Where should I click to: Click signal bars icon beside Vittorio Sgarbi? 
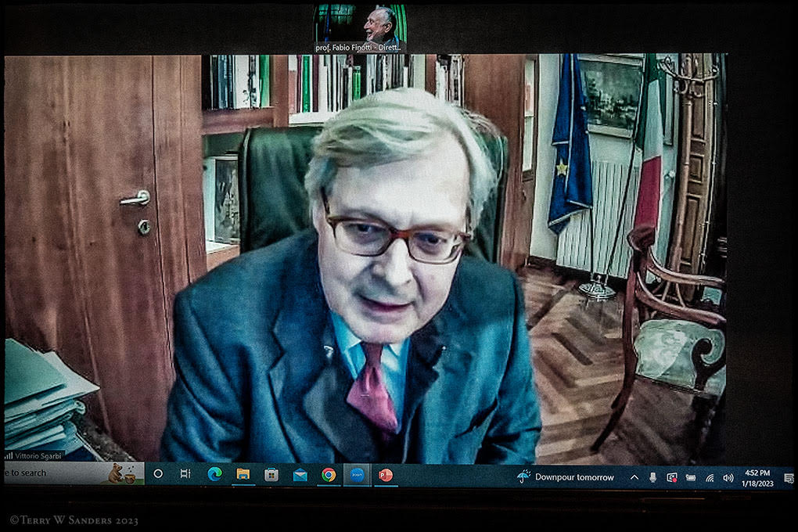[9, 455]
